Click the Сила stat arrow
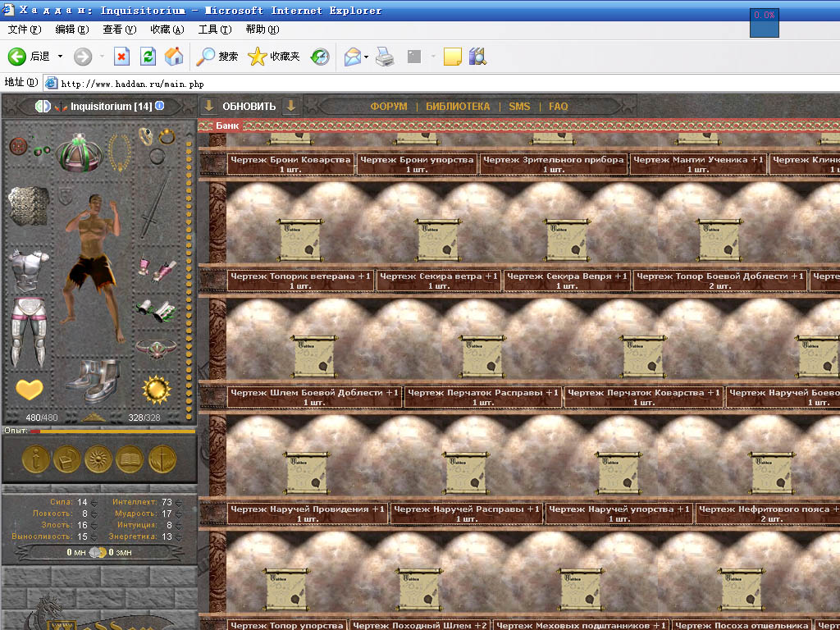The height and width of the screenshot is (630, 840). [94, 503]
